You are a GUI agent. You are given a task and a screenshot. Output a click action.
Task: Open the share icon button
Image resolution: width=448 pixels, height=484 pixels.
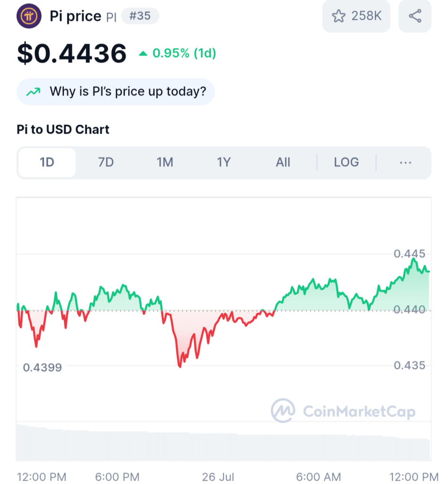tap(414, 16)
